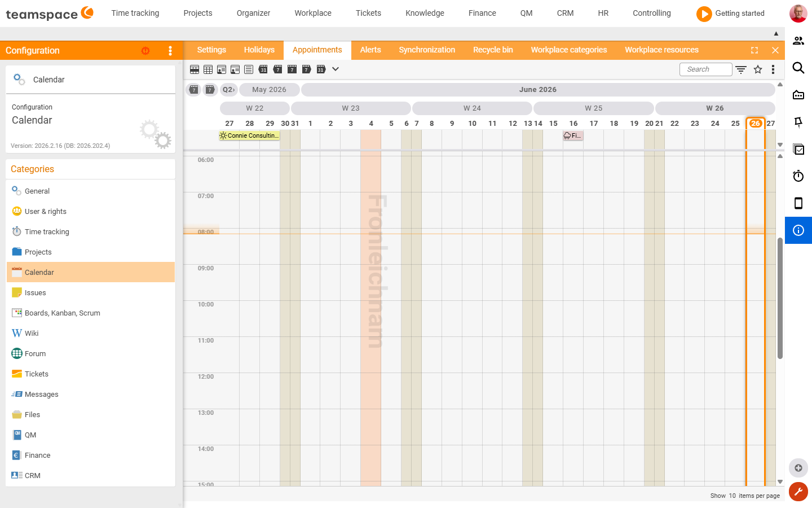
Task: Click the pin icon in right sidebar
Action: coord(798,122)
